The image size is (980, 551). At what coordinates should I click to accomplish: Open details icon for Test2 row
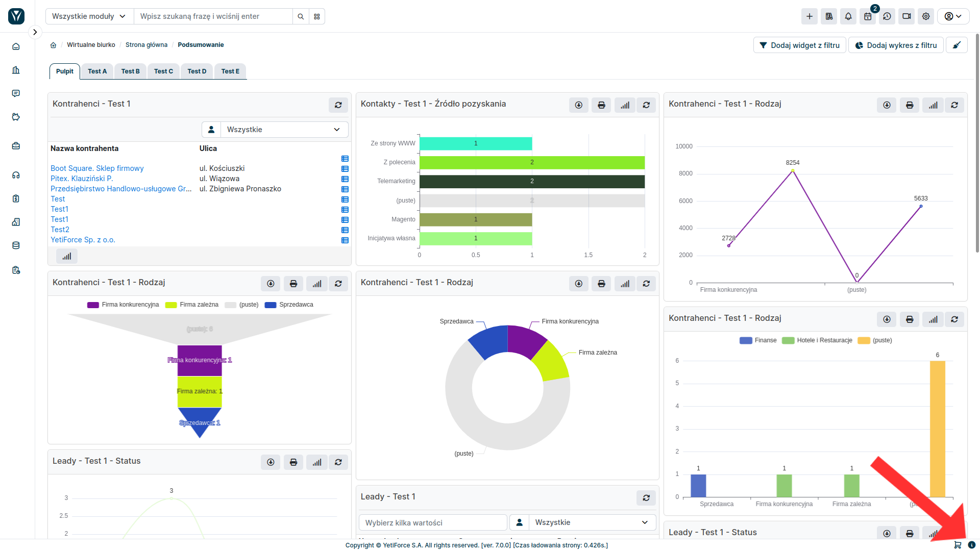(x=345, y=230)
